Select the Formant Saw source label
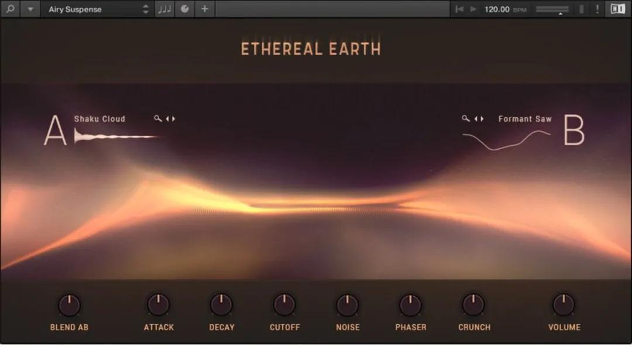This screenshot has height=364, width=632. click(x=524, y=119)
